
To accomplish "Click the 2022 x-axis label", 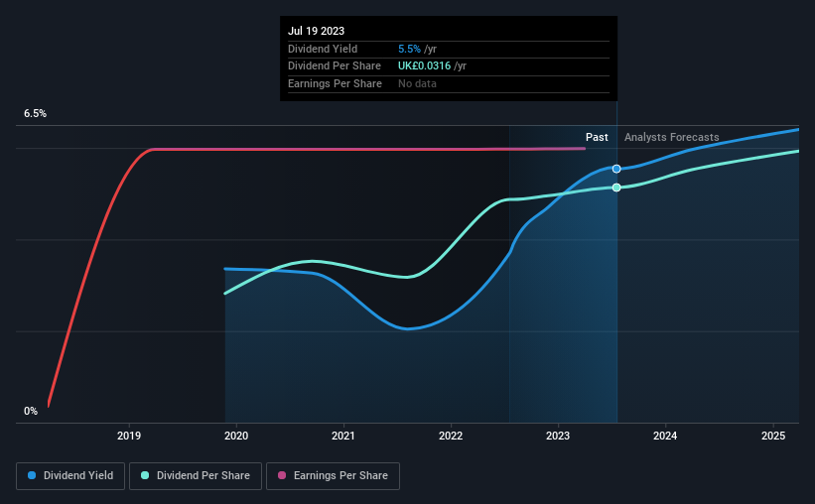I will point(451,436).
